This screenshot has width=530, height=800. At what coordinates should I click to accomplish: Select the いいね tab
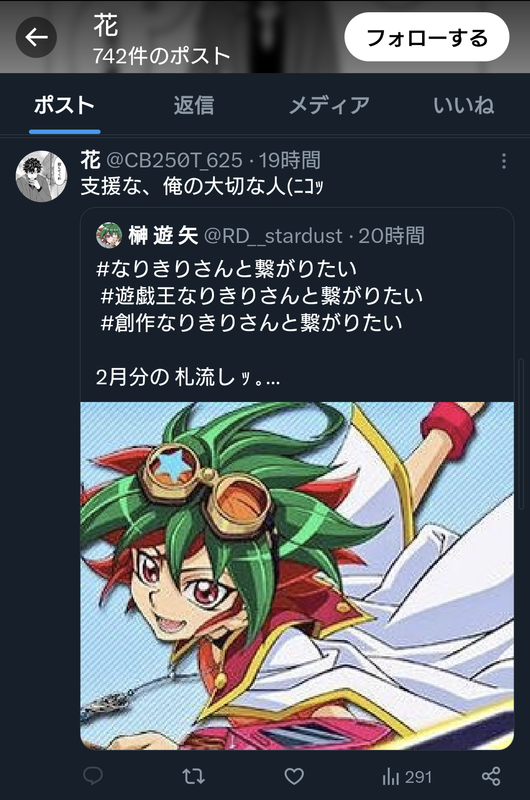click(463, 105)
